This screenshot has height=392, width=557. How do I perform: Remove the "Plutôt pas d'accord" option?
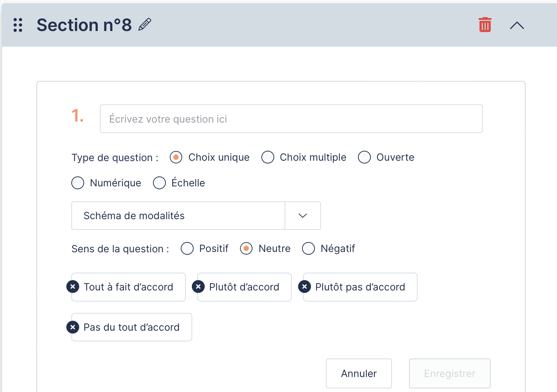(304, 287)
